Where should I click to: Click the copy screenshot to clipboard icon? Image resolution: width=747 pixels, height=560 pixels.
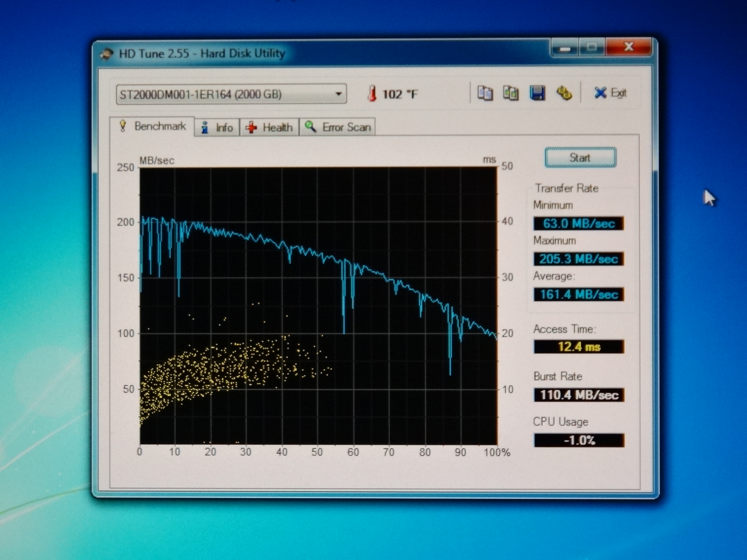click(x=511, y=93)
